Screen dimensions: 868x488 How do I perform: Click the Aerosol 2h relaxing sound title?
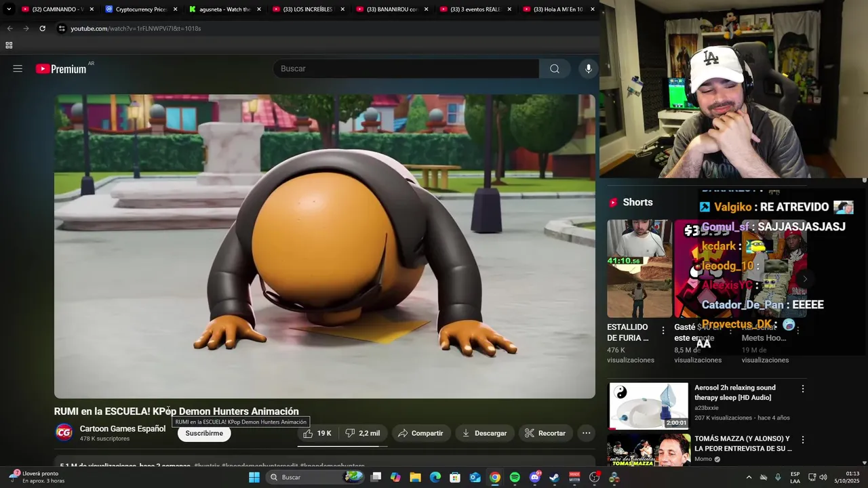735,392
